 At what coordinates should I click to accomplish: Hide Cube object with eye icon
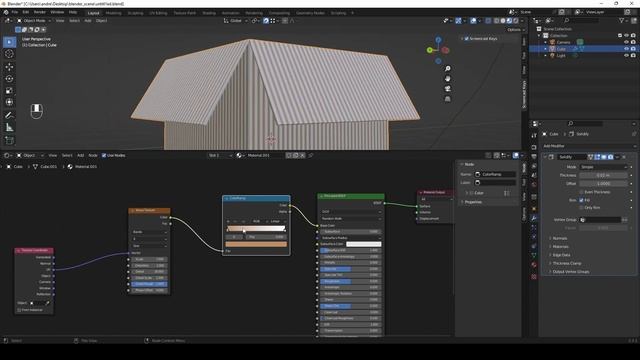[626, 49]
